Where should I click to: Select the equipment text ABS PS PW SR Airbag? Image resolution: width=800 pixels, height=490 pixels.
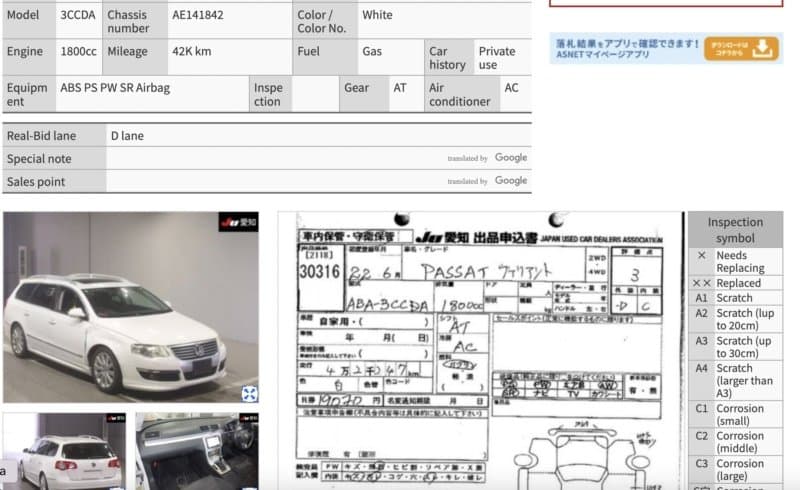[115, 88]
